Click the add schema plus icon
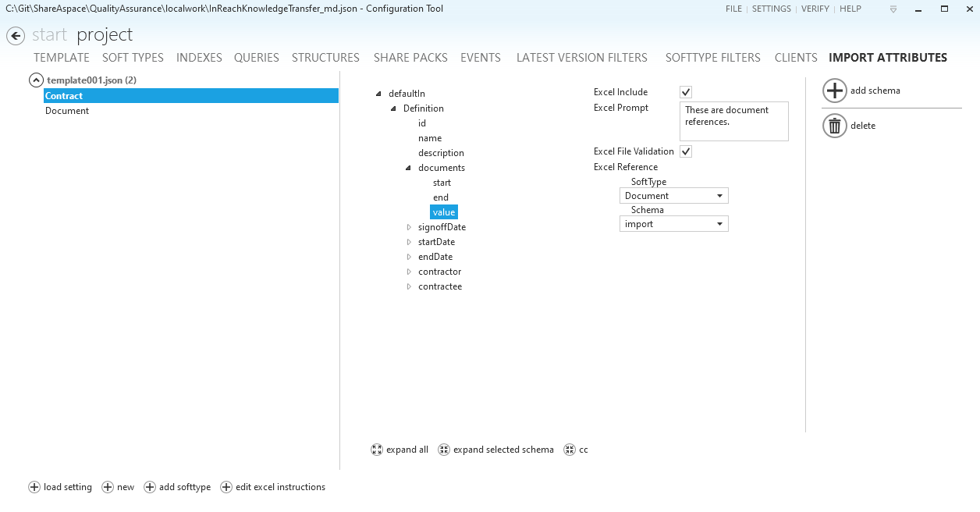This screenshot has height=512, width=980. point(834,91)
